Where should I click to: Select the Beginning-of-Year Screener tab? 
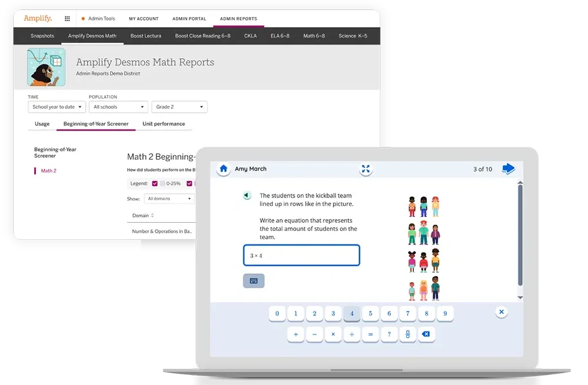(96, 123)
